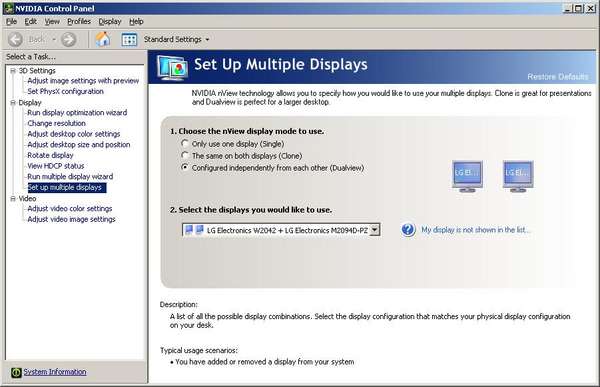Open Adjust desktop color settings
The image size is (600, 387).
(73, 134)
